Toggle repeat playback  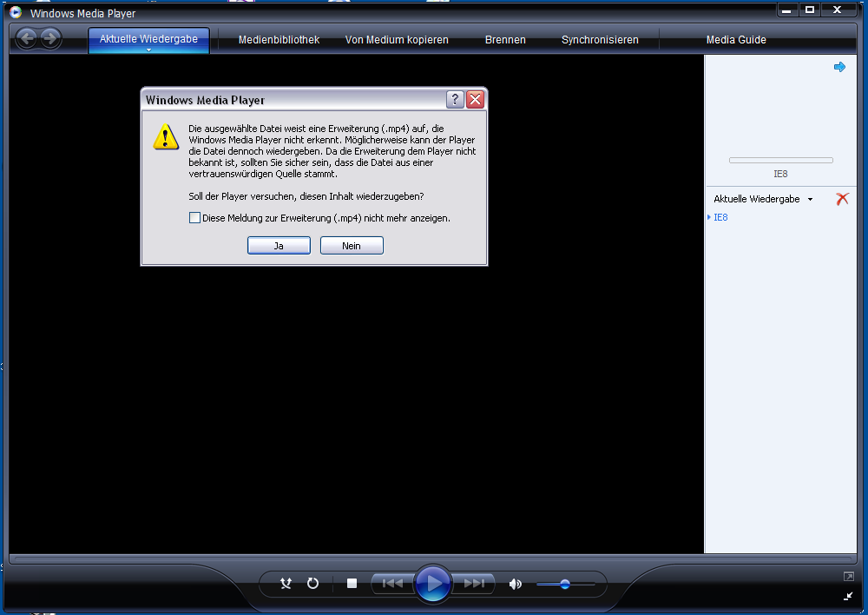pos(312,583)
